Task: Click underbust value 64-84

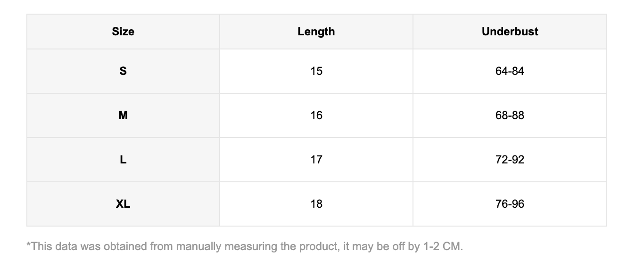Action: [x=510, y=71]
